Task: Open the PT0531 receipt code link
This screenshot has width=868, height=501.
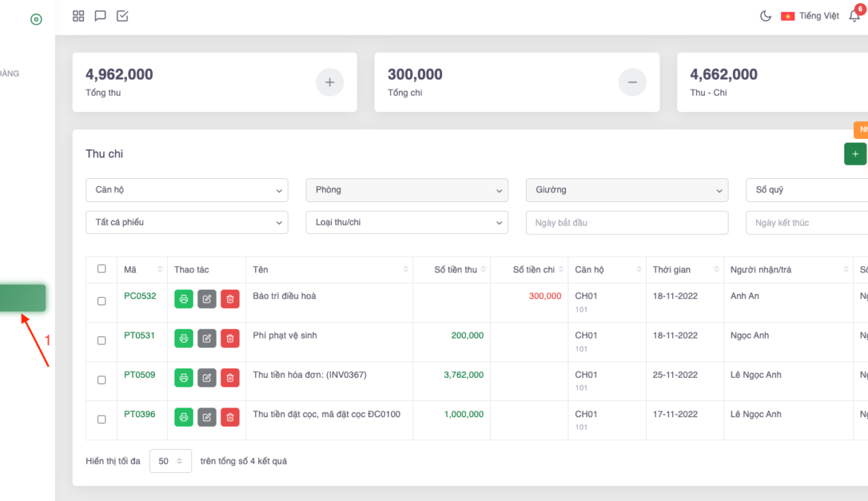Action: (x=139, y=335)
